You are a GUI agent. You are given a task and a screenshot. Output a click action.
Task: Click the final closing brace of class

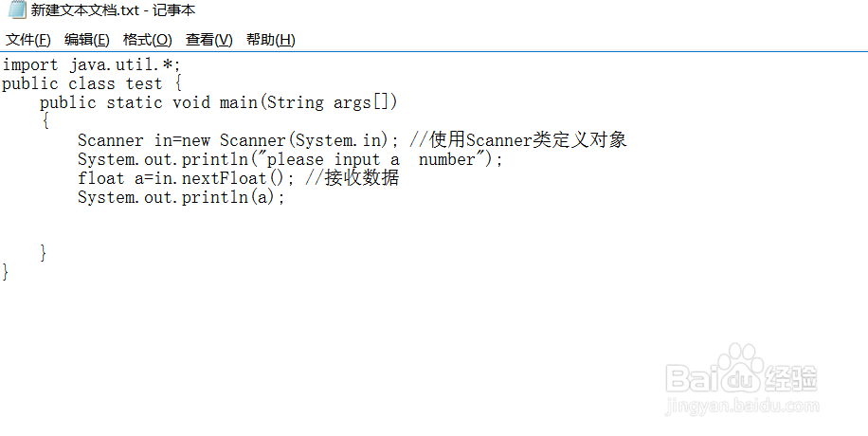pos(6,272)
